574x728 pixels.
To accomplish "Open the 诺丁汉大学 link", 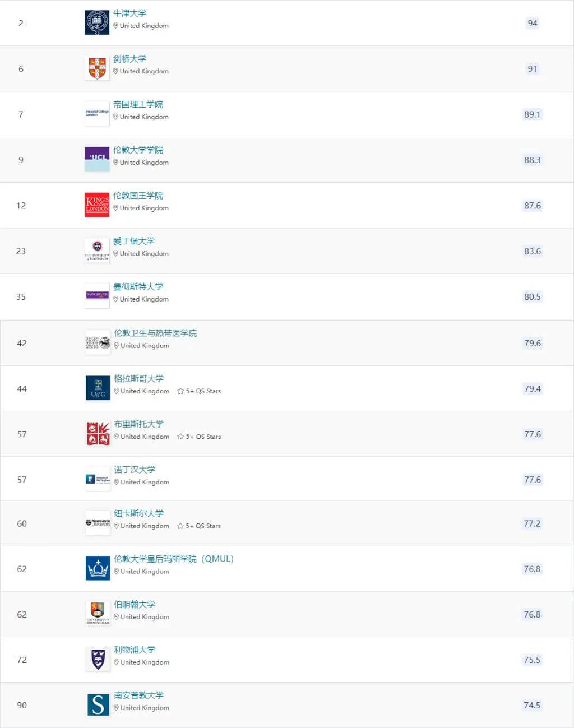I will (135, 470).
